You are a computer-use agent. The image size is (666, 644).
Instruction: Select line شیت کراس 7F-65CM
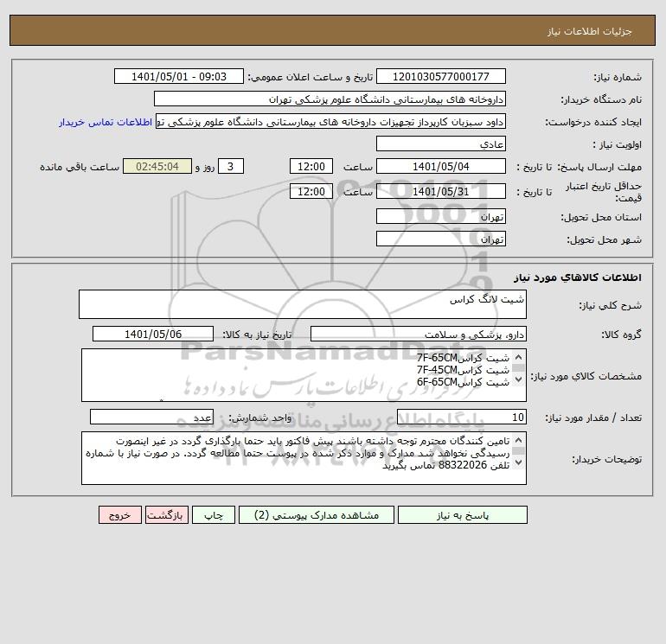coord(463,358)
